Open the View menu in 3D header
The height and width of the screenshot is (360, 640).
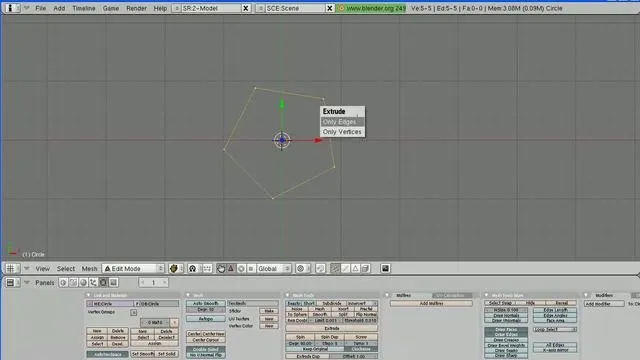tap(42, 269)
